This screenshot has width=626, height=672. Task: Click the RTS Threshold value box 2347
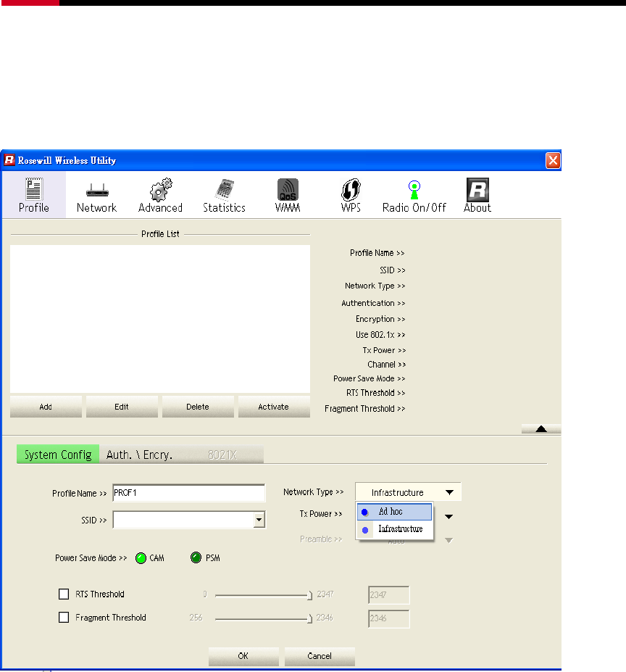388,595
